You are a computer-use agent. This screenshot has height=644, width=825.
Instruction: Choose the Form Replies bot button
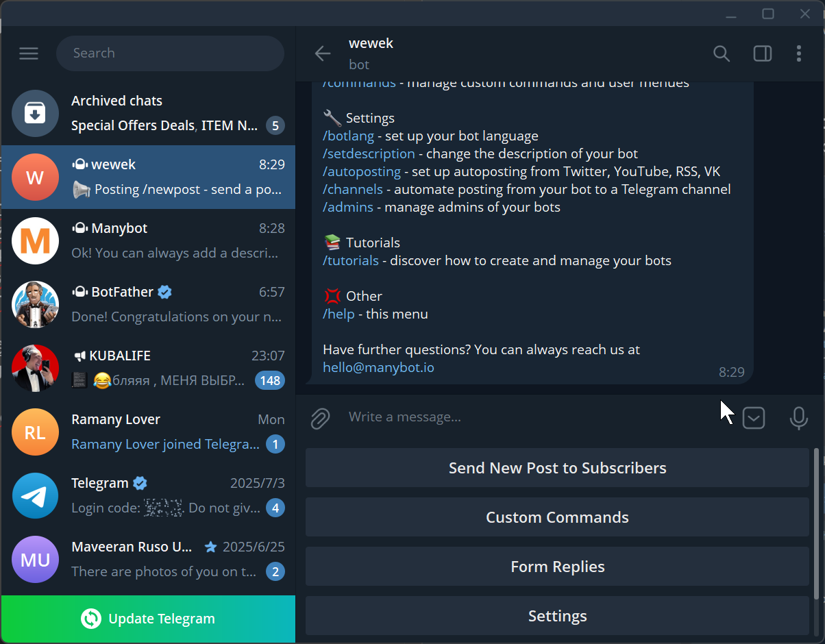[x=557, y=567]
